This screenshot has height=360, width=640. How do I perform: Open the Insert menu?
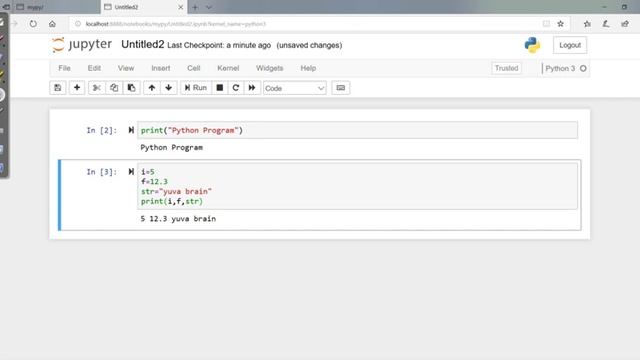coord(161,68)
